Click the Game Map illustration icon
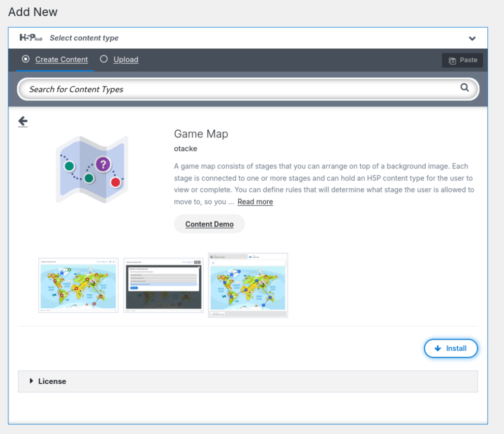The image size is (504, 434). point(92,168)
